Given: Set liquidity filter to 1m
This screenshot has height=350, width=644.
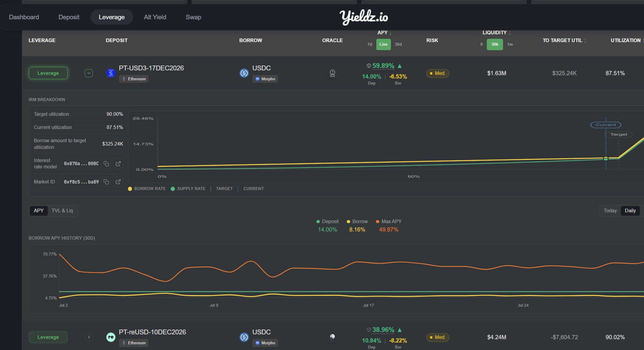Looking at the screenshot, I should point(510,44).
